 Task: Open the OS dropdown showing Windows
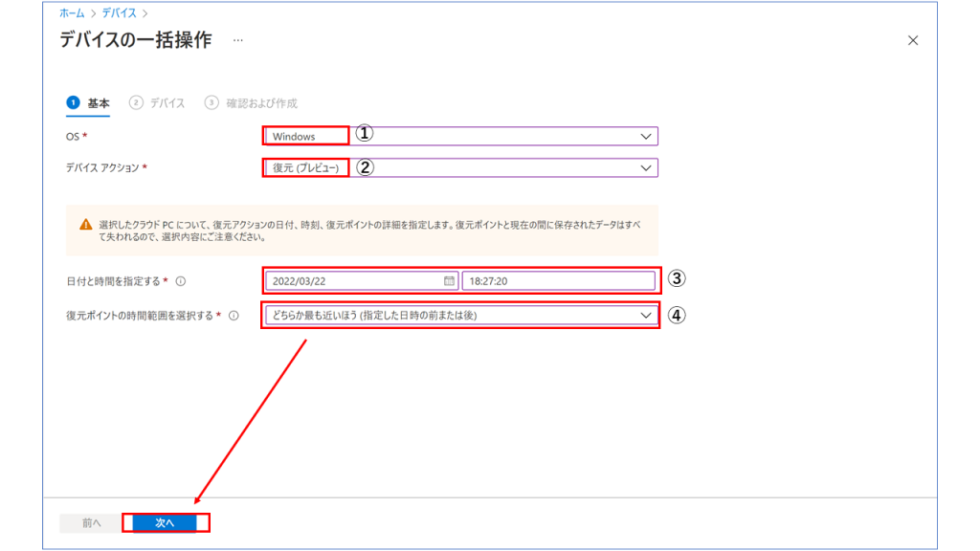click(x=460, y=136)
